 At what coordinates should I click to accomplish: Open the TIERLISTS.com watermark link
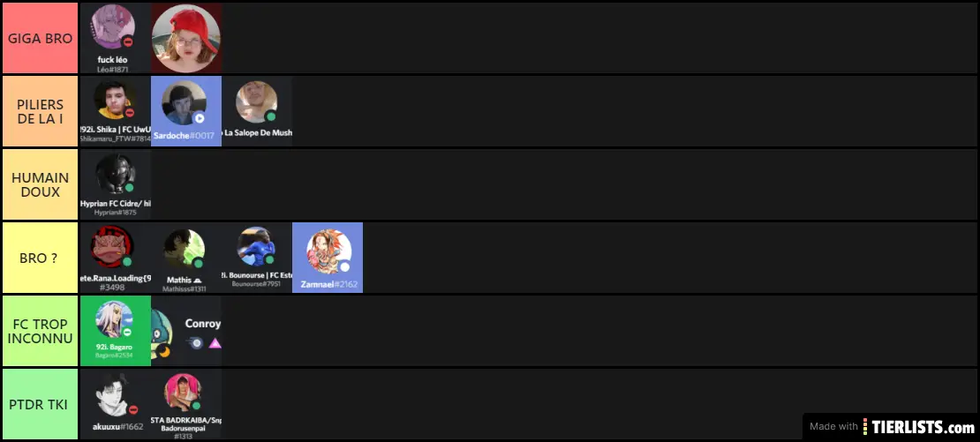[x=891, y=427]
